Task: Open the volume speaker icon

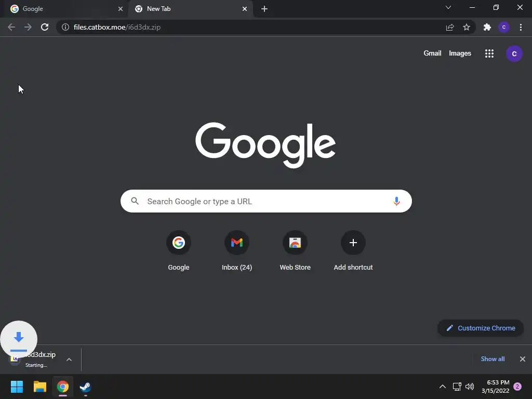Action: (470, 387)
